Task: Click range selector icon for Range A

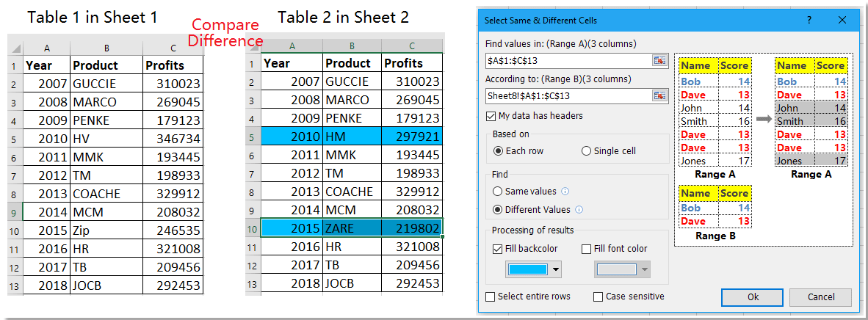Action: 659,60
